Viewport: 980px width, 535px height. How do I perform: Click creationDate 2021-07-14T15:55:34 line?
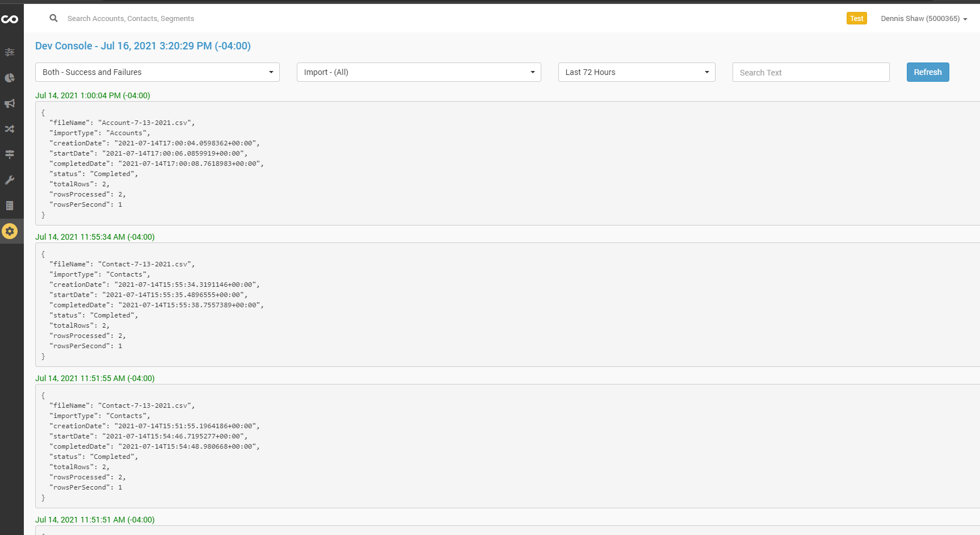[x=154, y=285]
